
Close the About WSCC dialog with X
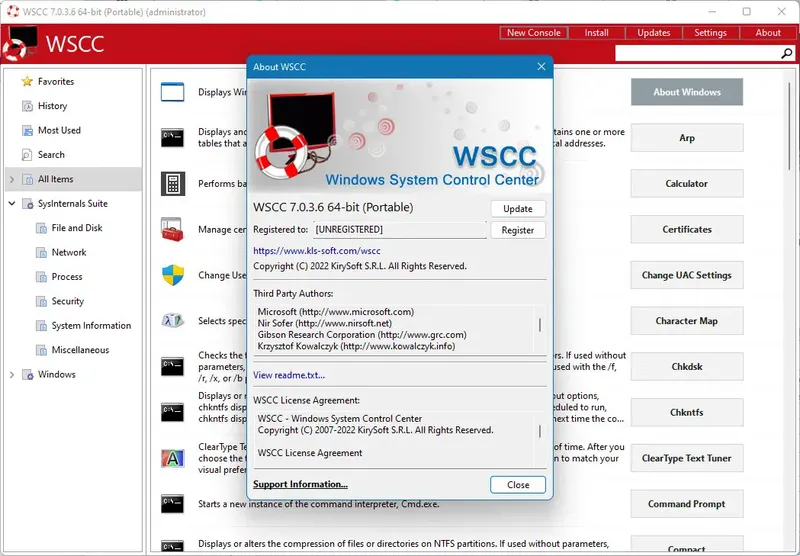click(541, 67)
